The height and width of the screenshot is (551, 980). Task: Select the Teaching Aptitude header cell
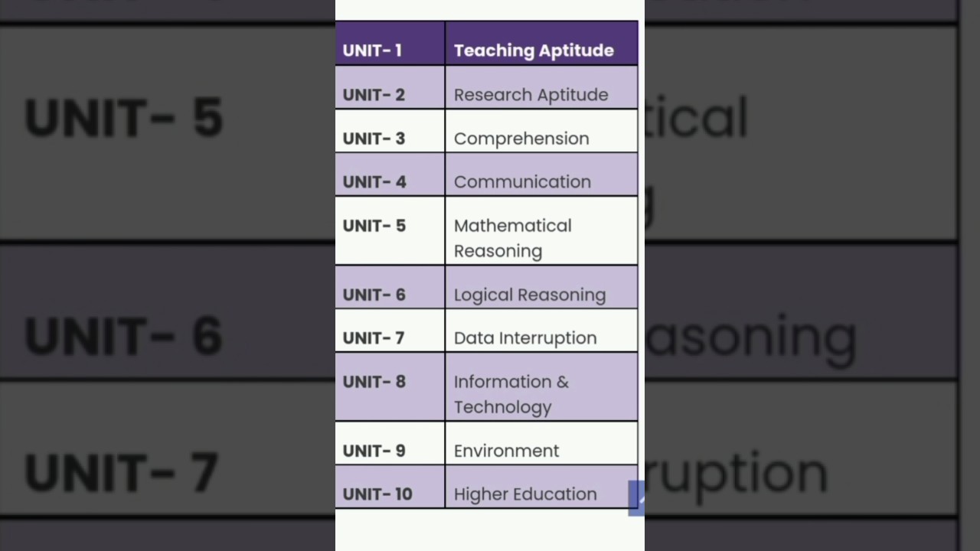point(534,51)
